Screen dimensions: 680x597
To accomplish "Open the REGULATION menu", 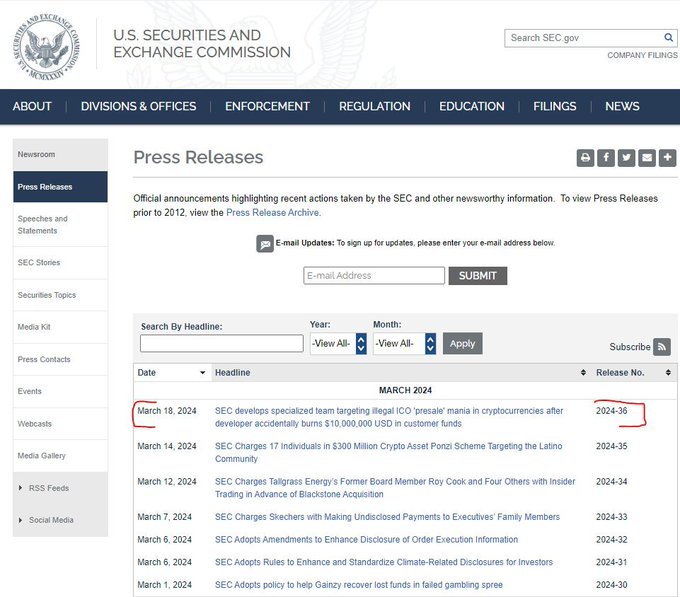I will (375, 106).
